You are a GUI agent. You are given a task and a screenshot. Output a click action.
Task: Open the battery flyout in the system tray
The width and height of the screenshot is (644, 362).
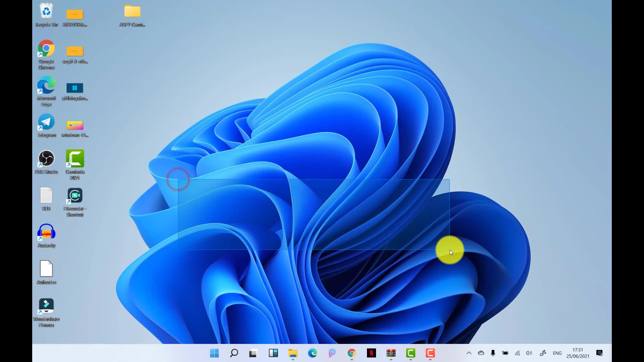(505, 353)
